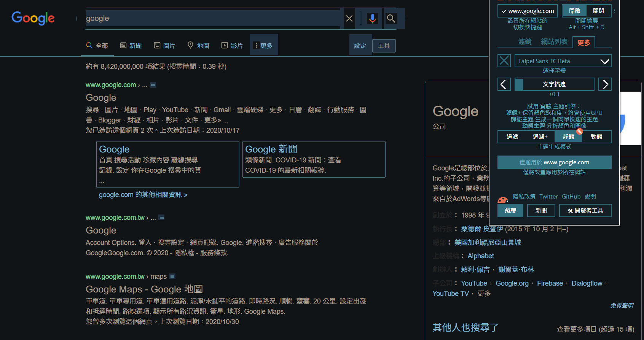Click the Google logo
Viewport: 644px width, 340px height.
pyautogui.click(x=33, y=18)
